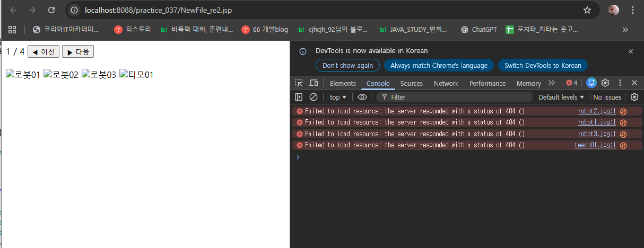Toggle the console sidebar icon
The width and height of the screenshot is (644, 248).
pos(299,97)
